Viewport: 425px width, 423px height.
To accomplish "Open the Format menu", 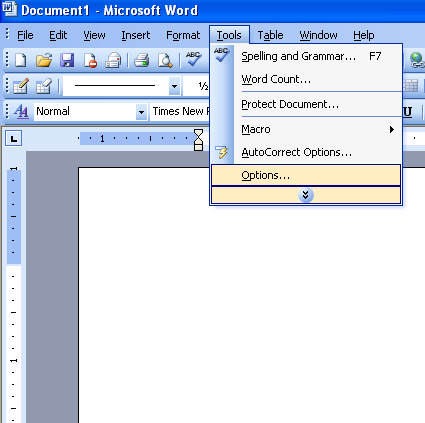I will [x=183, y=35].
